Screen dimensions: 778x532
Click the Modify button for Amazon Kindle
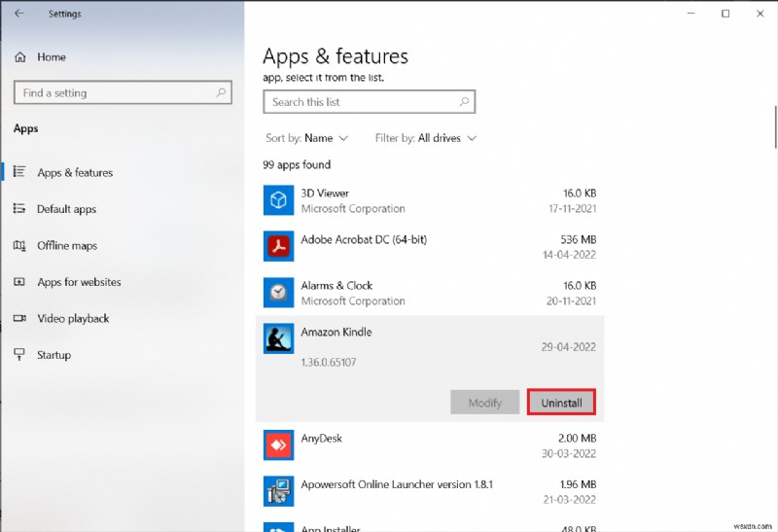(484, 403)
